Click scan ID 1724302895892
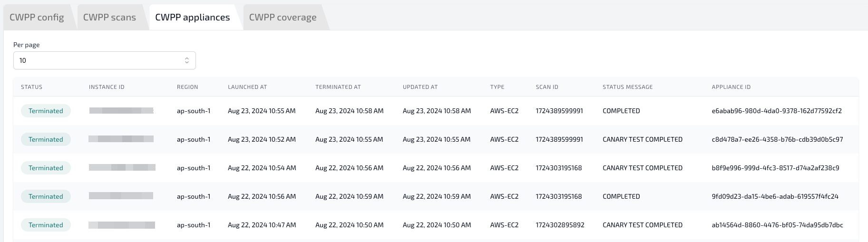Screen dimensions: 868x242 [x=560, y=225]
